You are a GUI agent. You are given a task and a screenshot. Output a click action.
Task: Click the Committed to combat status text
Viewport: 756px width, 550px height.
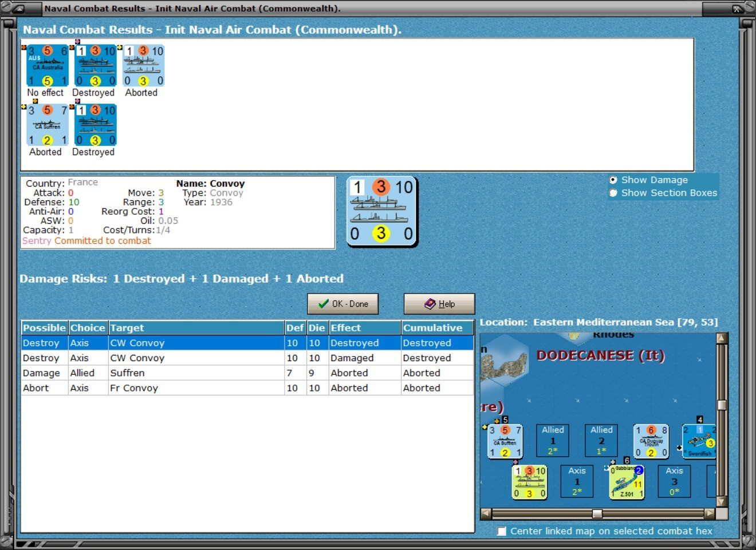(103, 241)
